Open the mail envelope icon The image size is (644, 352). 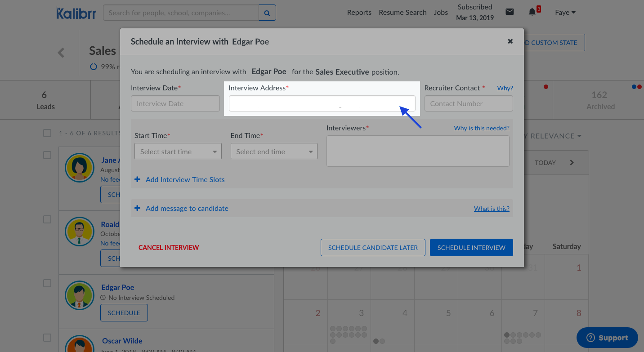[510, 12]
